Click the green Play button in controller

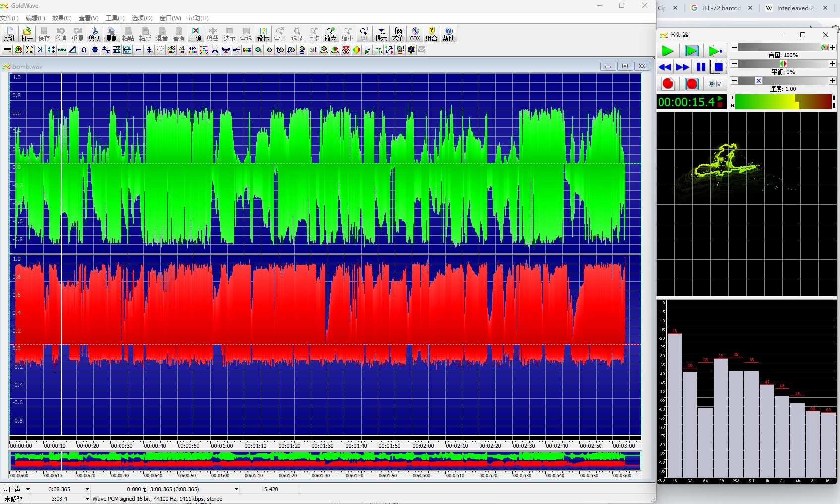pos(667,51)
